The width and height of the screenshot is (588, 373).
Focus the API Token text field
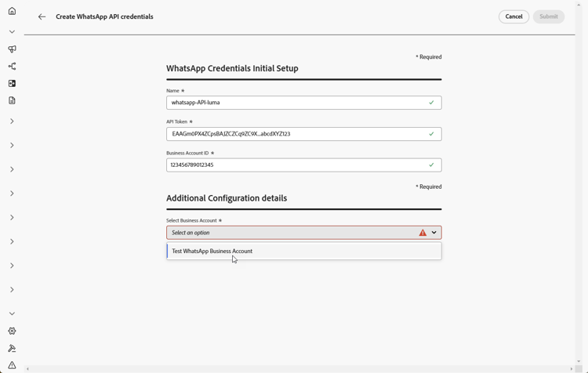point(298,134)
